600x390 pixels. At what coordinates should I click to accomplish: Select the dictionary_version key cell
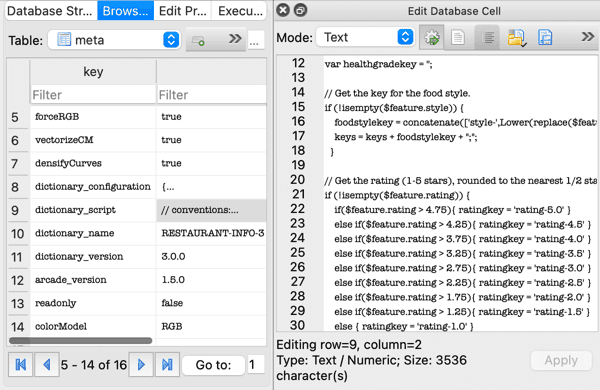pyautogui.click(x=93, y=257)
